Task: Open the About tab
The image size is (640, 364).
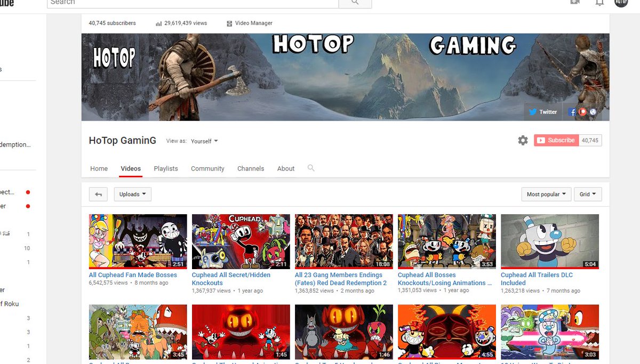Action: click(x=286, y=168)
